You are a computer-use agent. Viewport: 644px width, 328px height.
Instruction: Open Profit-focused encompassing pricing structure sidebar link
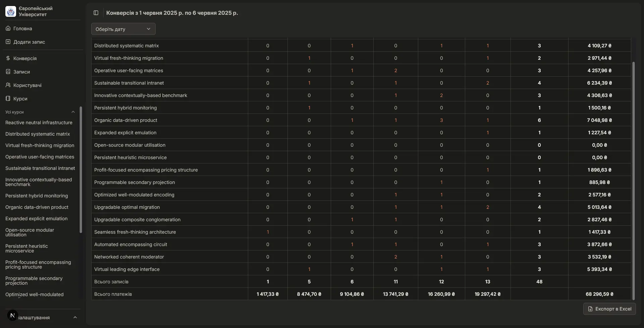[38, 265]
